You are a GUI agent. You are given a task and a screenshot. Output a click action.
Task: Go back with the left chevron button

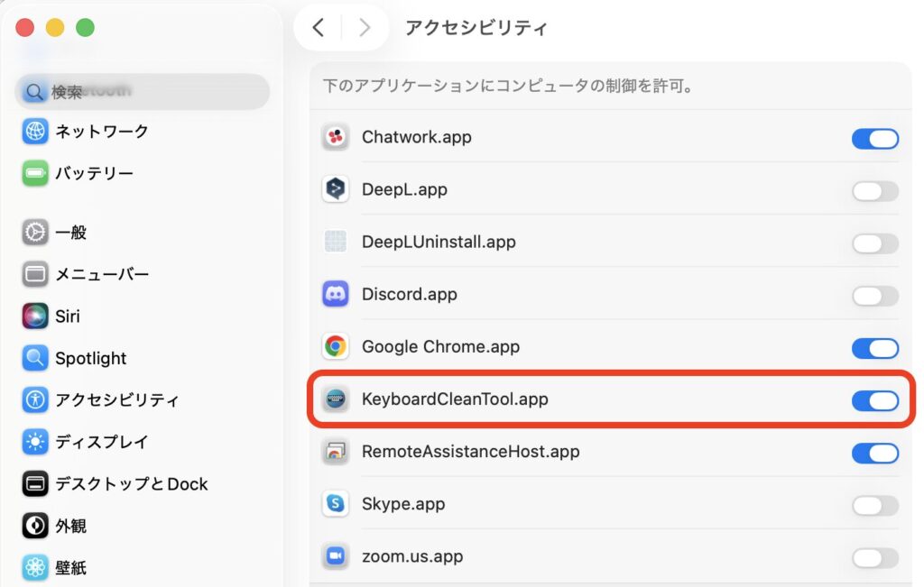318,28
